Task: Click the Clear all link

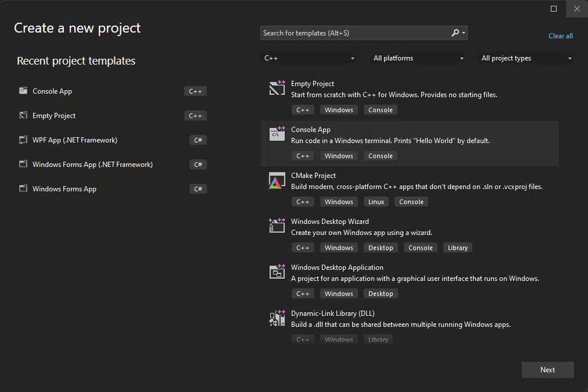Action: [x=560, y=36]
